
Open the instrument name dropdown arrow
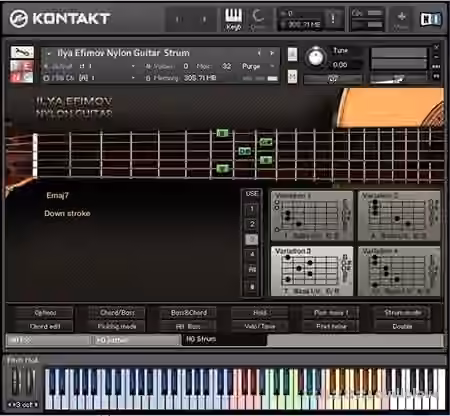tap(49, 53)
